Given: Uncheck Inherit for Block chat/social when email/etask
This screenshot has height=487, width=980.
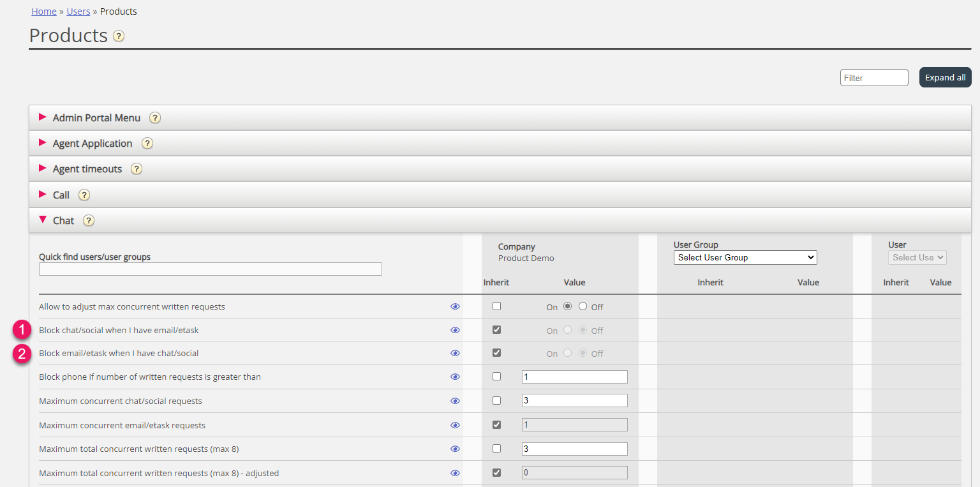Looking at the screenshot, I should 497,330.
